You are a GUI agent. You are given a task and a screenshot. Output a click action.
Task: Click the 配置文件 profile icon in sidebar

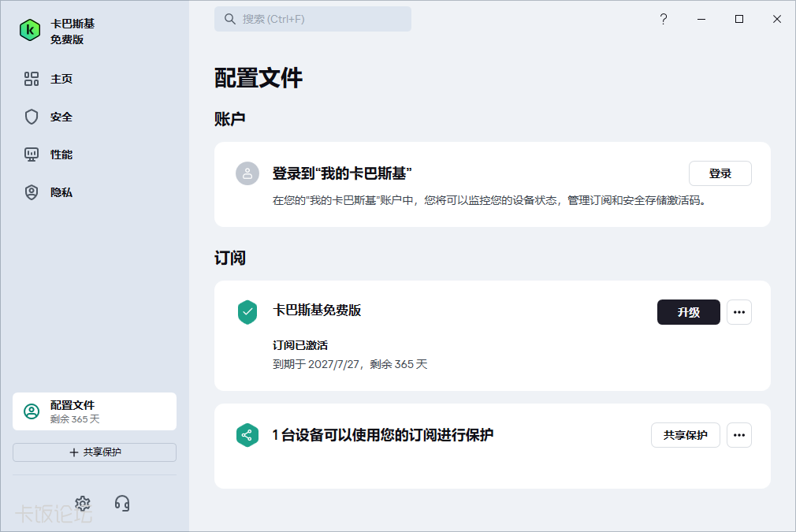tap(32, 411)
